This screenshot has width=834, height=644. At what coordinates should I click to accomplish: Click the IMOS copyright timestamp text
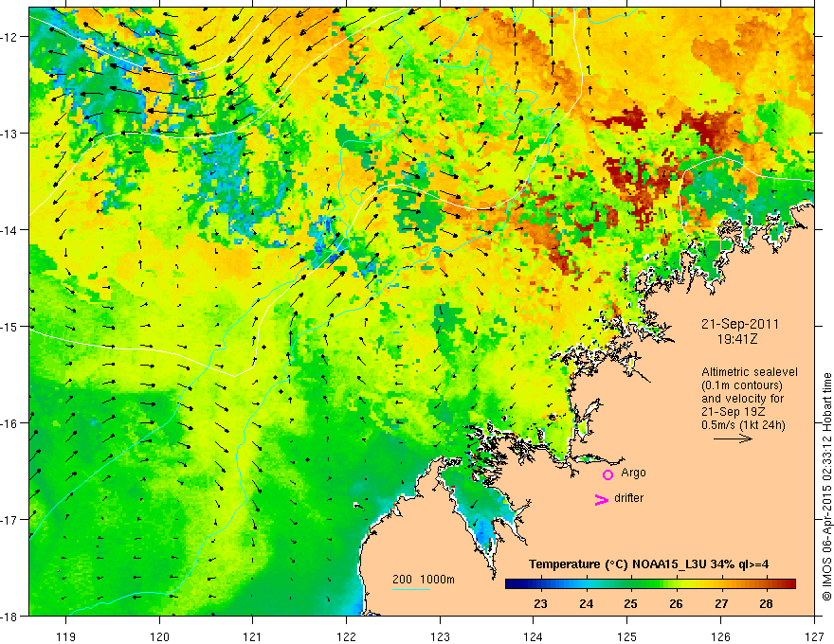pyautogui.click(x=826, y=487)
